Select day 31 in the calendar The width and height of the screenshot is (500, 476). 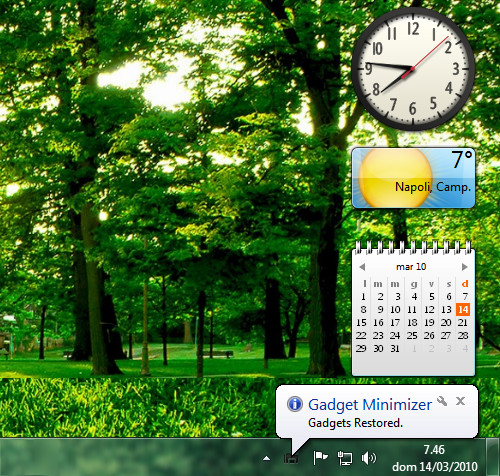click(x=395, y=348)
